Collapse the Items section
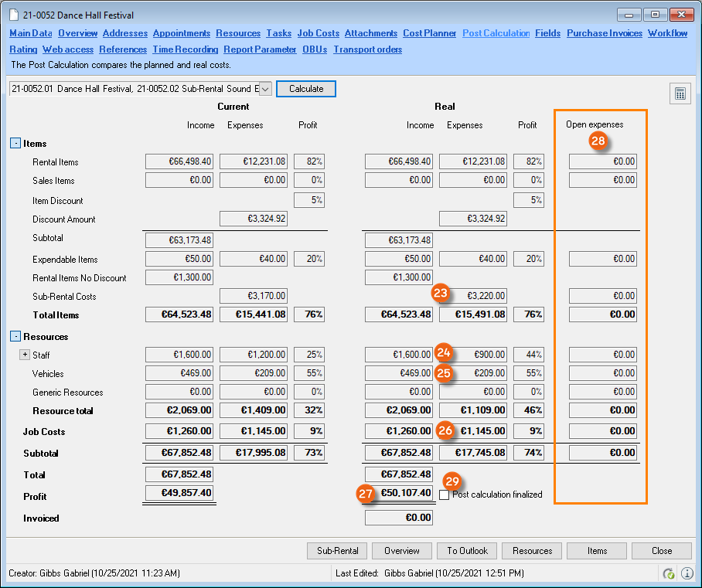The width and height of the screenshot is (702, 588). [15, 144]
